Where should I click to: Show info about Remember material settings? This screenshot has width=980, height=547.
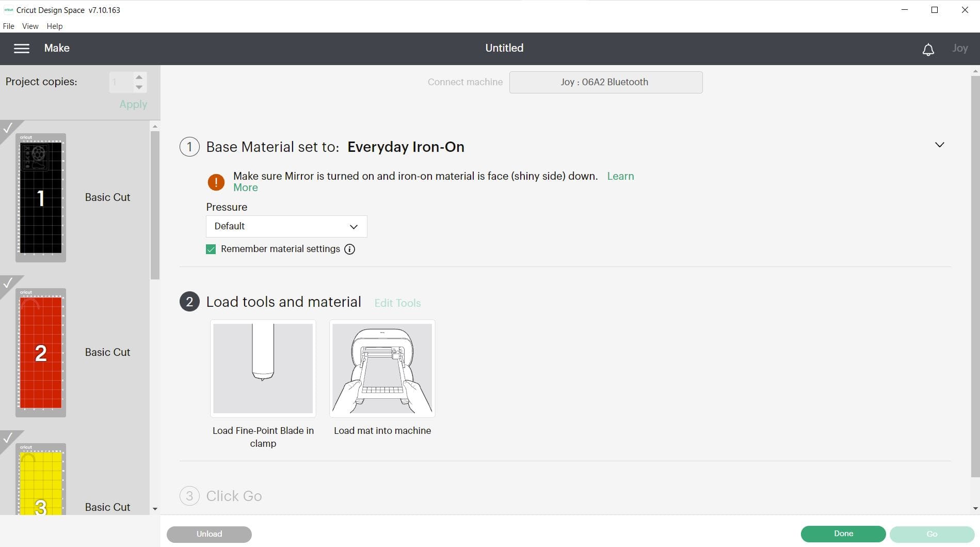point(349,249)
